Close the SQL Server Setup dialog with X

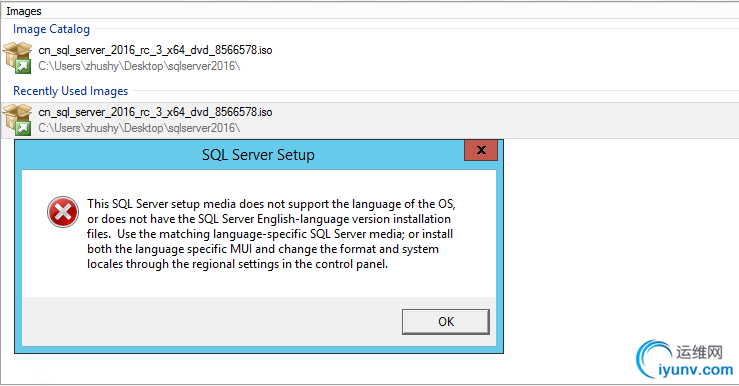pyautogui.click(x=481, y=150)
